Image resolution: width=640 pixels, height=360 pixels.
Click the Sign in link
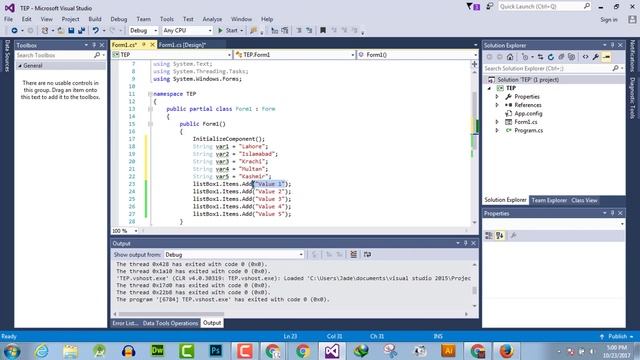(x=609, y=20)
